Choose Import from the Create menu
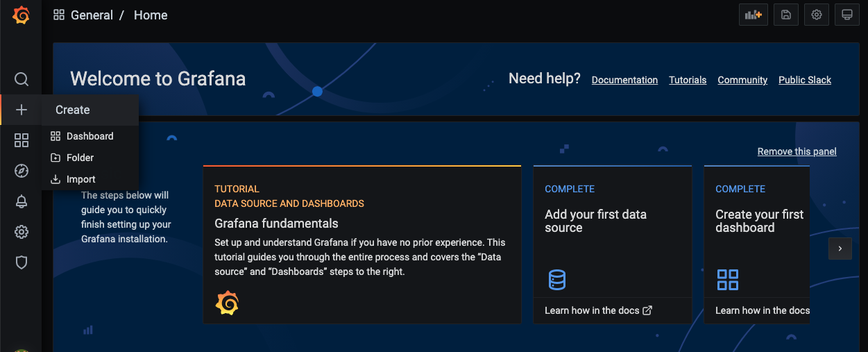 80,179
